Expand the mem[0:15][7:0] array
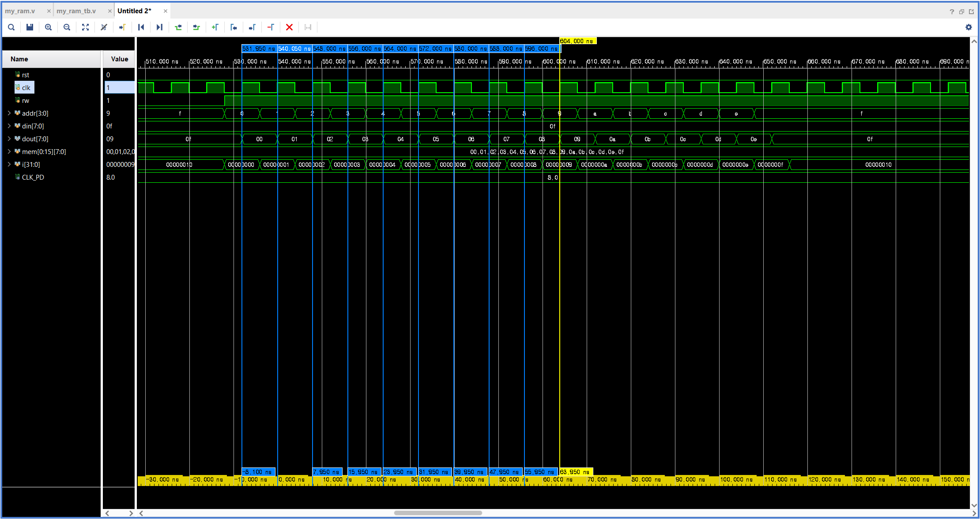This screenshot has height=520, width=980. tap(9, 152)
